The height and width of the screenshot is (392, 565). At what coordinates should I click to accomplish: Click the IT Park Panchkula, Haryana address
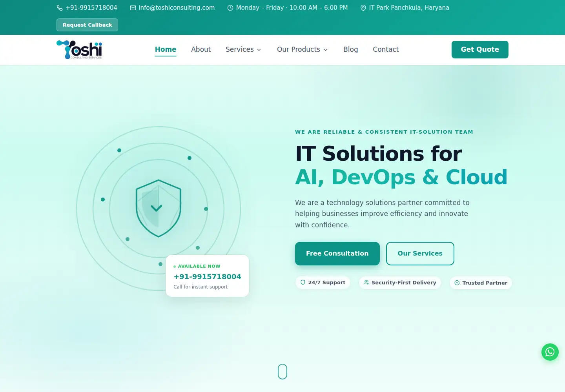click(x=409, y=8)
